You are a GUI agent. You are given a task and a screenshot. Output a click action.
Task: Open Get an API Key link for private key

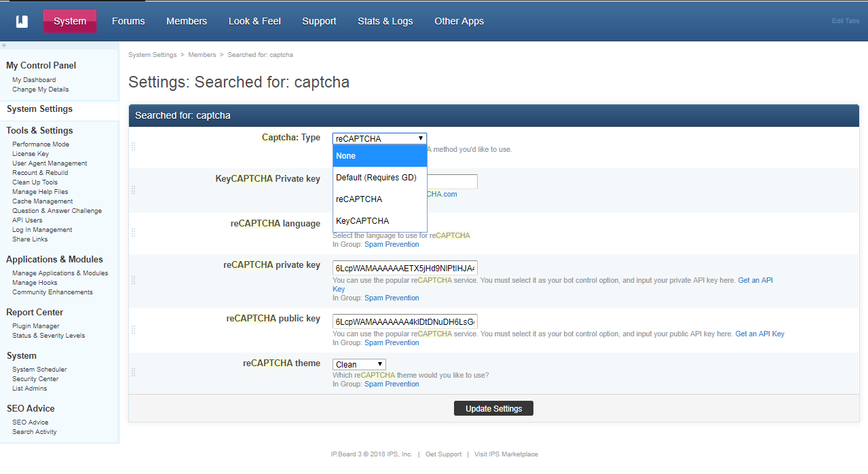pos(755,280)
